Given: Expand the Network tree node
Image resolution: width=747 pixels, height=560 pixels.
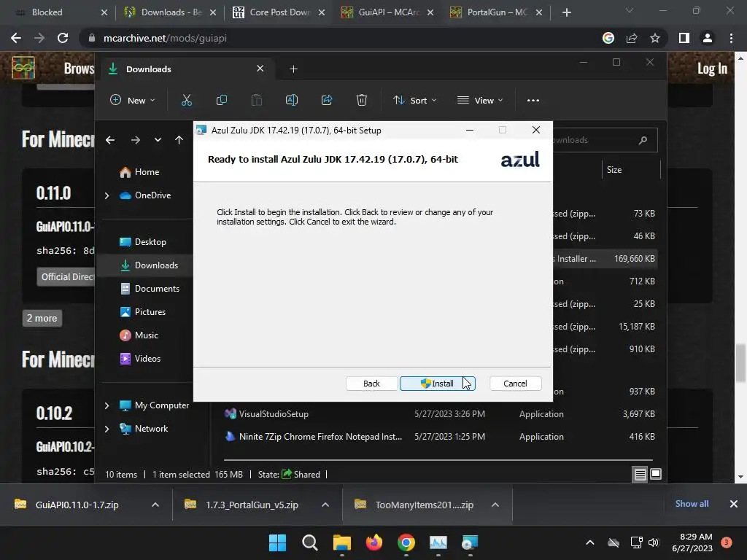Looking at the screenshot, I should tap(107, 429).
